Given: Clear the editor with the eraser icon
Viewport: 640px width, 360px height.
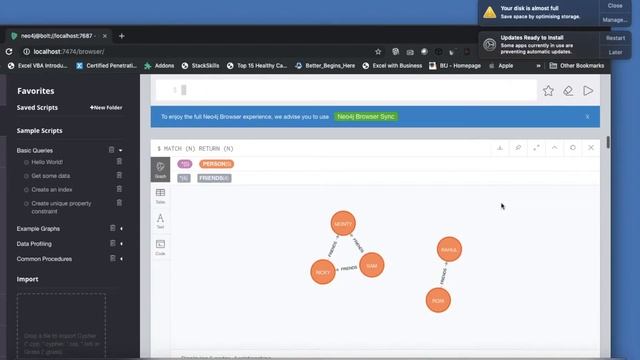Looking at the screenshot, I should pos(568,91).
